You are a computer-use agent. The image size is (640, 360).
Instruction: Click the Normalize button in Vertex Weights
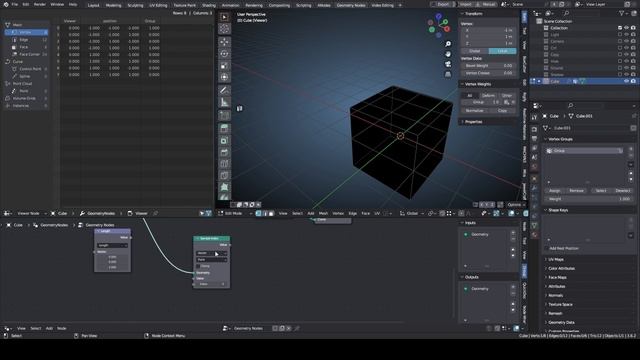[475, 111]
